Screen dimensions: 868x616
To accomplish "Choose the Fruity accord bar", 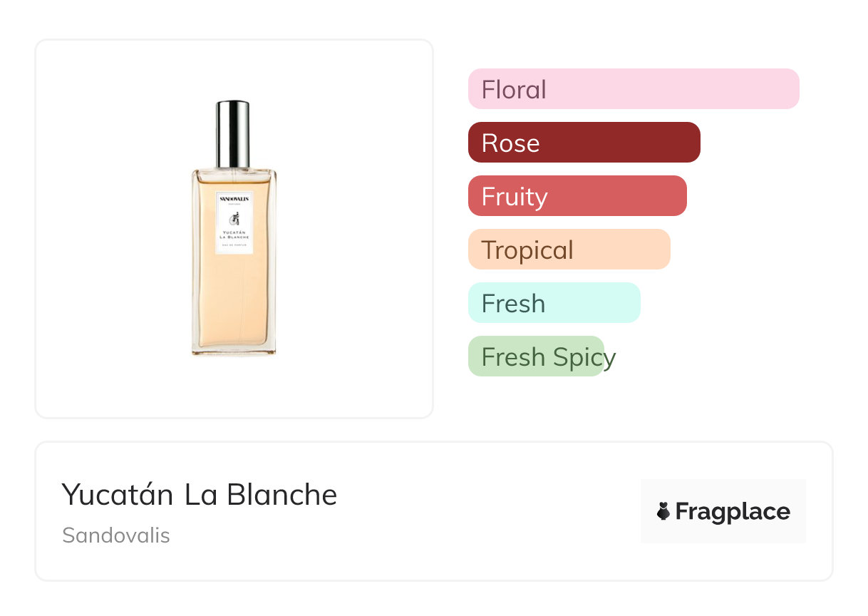I will (577, 196).
